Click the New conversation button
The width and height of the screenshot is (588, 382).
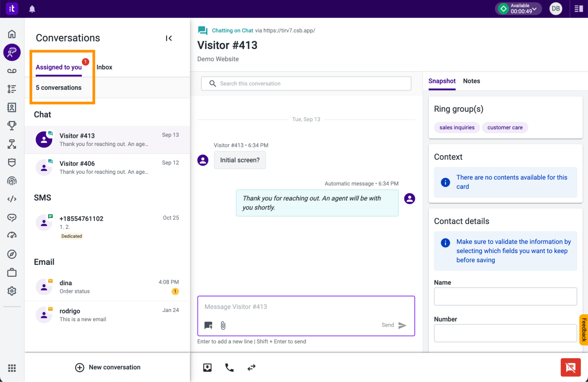tap(108, 367)
